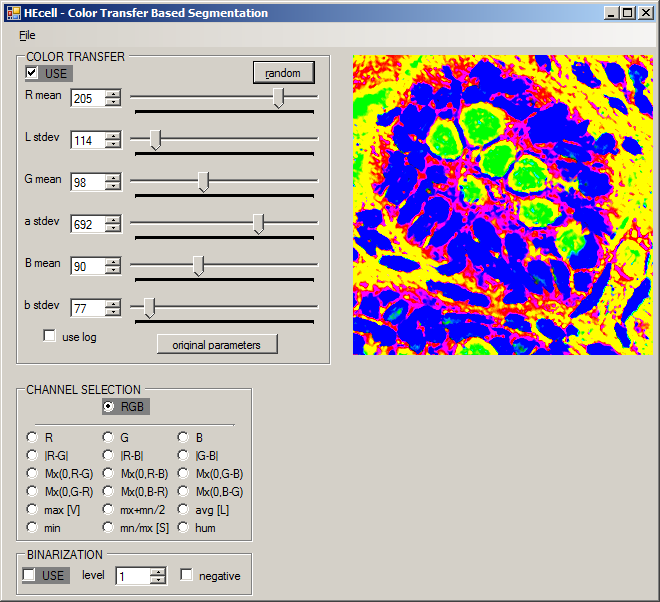Decrease a stdev value with down arrow
Viewport: 660px width, 602px height.
(x=113, y=228)
